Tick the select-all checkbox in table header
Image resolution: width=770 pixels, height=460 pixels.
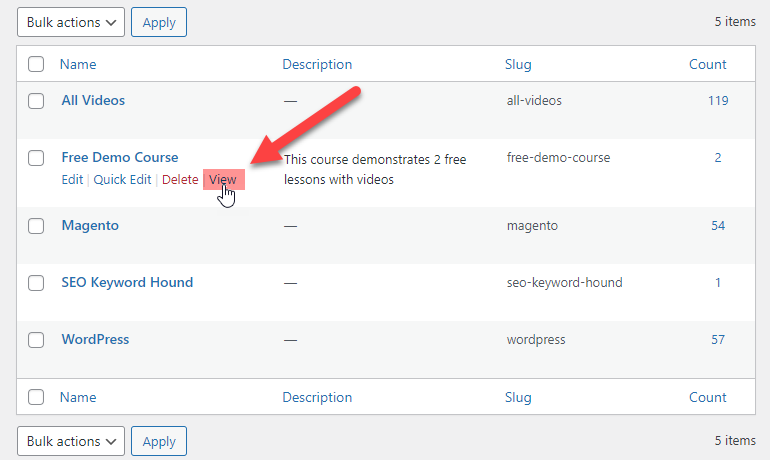click(x=36, y=64)
